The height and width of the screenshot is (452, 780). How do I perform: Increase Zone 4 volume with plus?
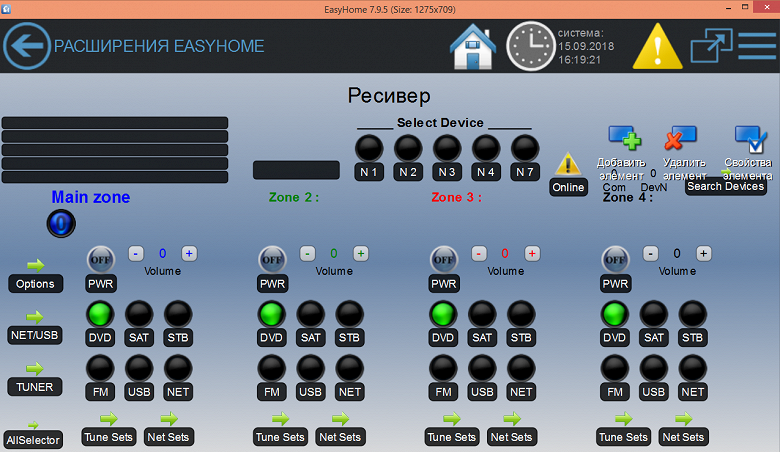(x=703, y=254)
